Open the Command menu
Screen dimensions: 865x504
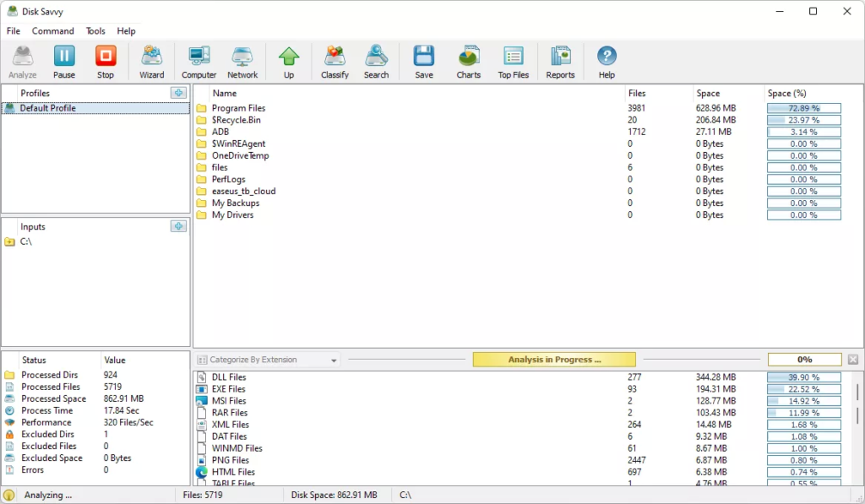[x=53, y=31]
